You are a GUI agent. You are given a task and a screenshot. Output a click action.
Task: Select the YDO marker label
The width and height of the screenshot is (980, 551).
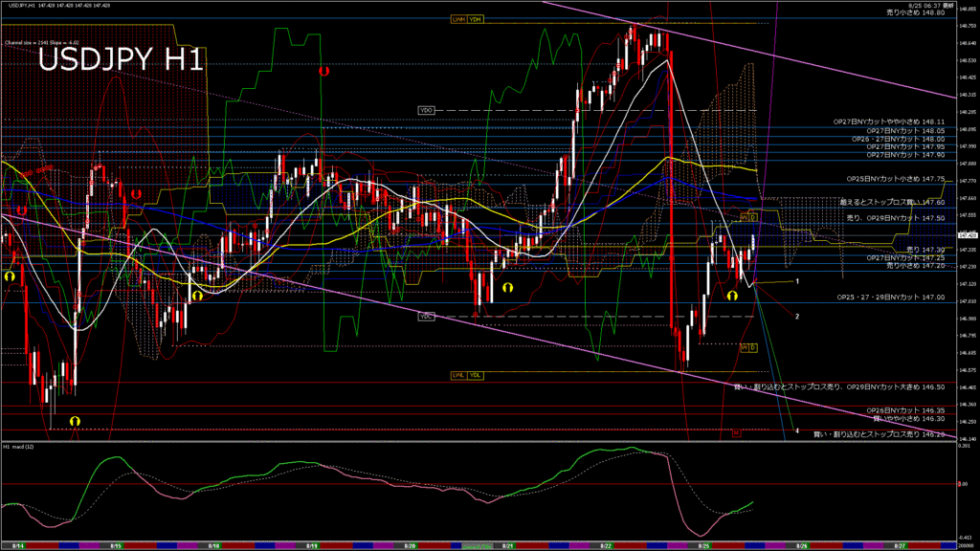click(x=427, y=111)
